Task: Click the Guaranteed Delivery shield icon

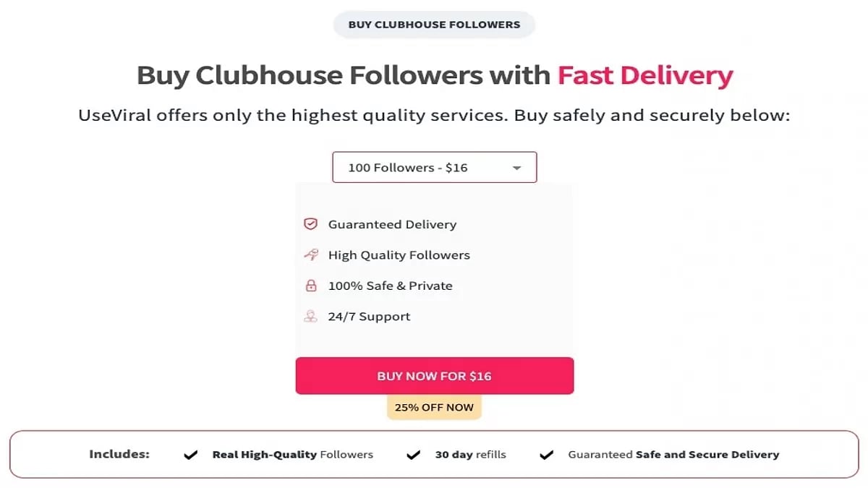Action: pos(310,224)
